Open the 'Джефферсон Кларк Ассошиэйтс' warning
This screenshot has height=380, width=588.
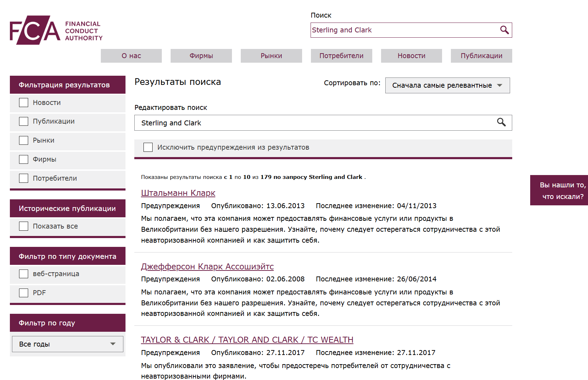tap(207, 266)
